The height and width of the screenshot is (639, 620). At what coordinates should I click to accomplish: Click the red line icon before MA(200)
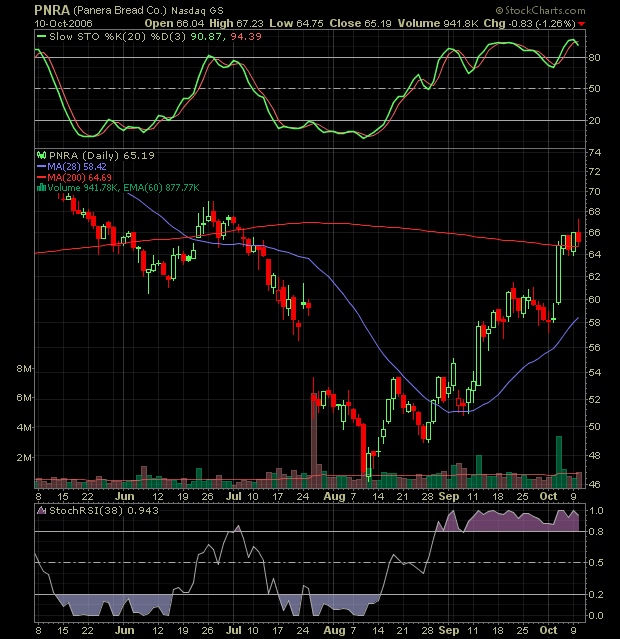point(41,177)
